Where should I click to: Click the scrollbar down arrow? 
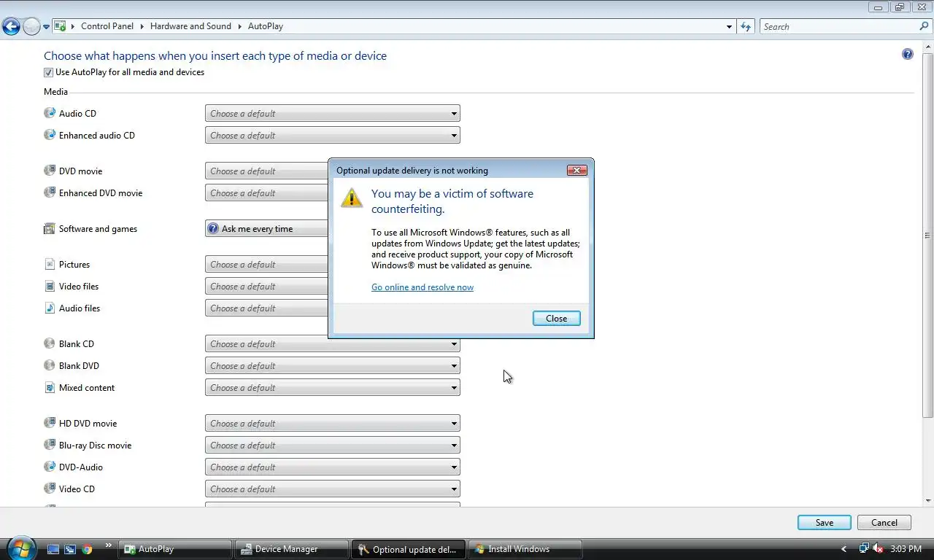(x=928, y=501)
